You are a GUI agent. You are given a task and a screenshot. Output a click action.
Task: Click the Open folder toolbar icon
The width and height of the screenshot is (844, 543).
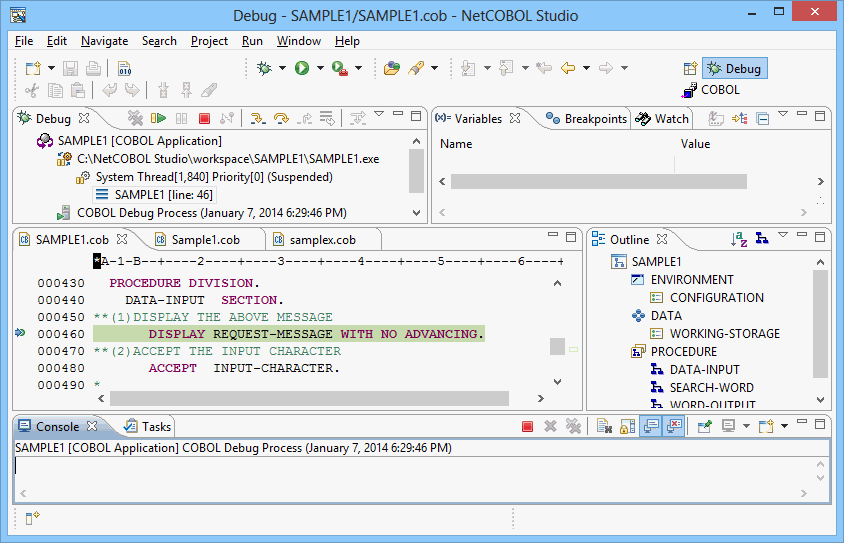[392, 68]
